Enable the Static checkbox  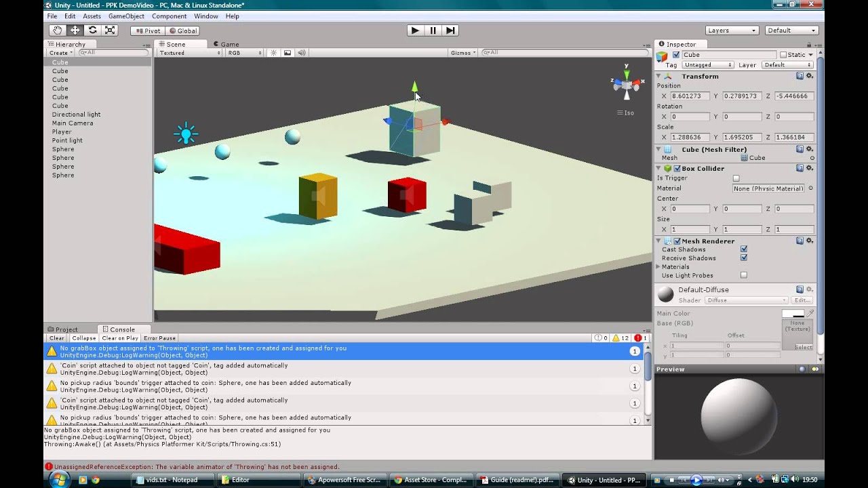tap(783, 55)
